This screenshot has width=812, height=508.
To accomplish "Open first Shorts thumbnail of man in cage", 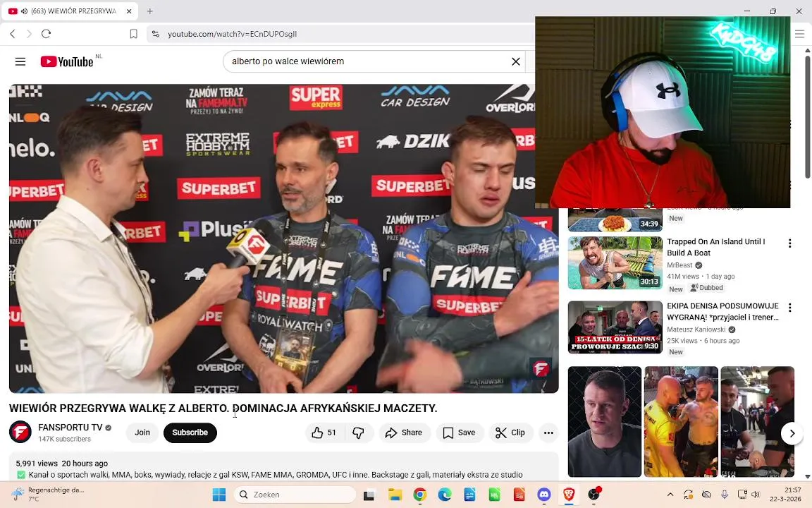I will tap(605, 421).
